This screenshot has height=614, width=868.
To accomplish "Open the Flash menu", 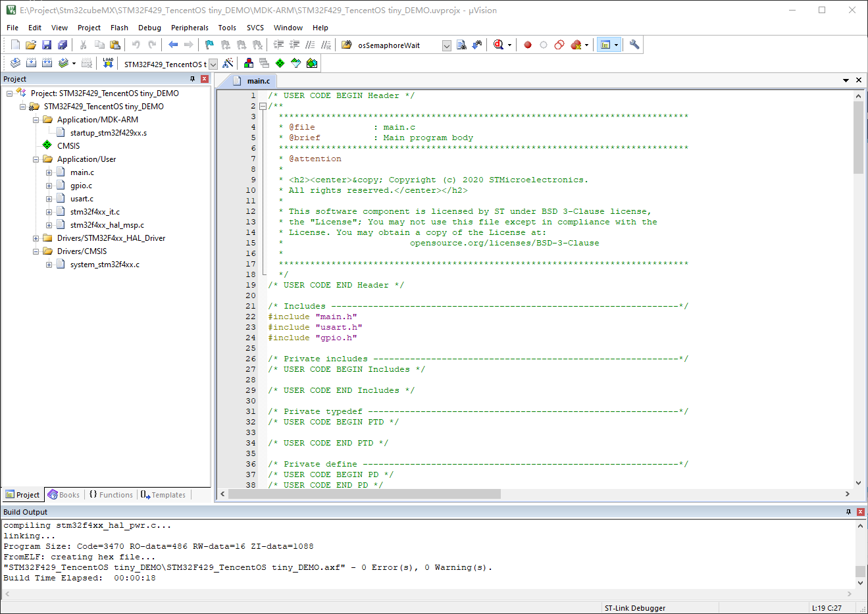I will pyautogui.click(x=119, y=28).
